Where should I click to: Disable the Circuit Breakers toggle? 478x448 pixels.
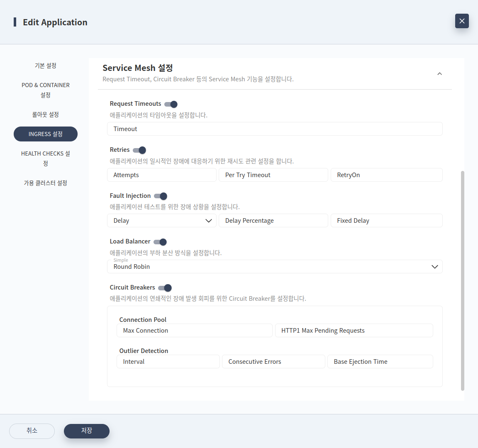tap(165, 288)
